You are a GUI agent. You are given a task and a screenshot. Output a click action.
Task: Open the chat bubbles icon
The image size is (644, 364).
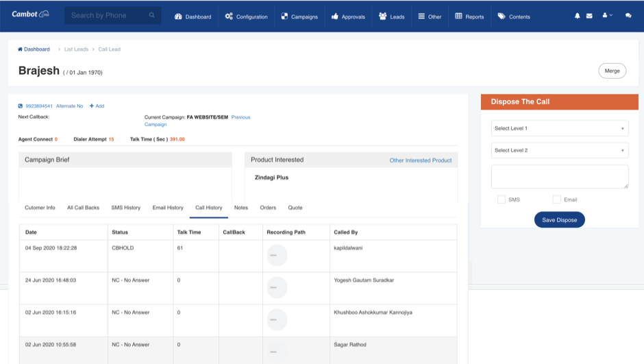(x=628, y=16)
